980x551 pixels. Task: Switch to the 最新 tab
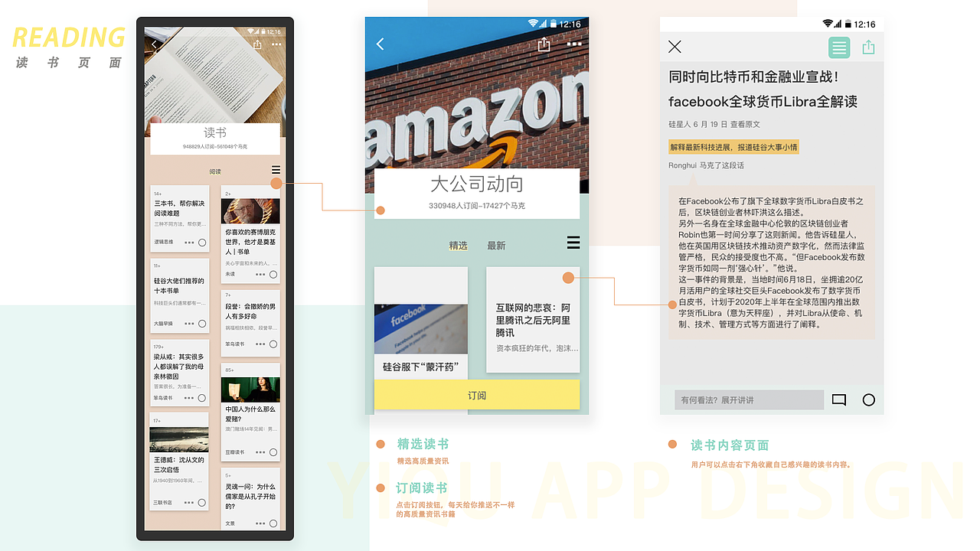tap(496, 246)
